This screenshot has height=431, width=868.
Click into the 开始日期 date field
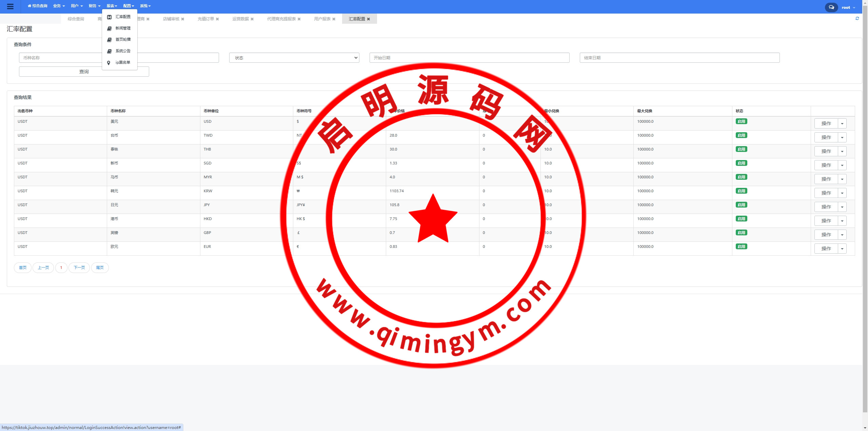[469, 58]
